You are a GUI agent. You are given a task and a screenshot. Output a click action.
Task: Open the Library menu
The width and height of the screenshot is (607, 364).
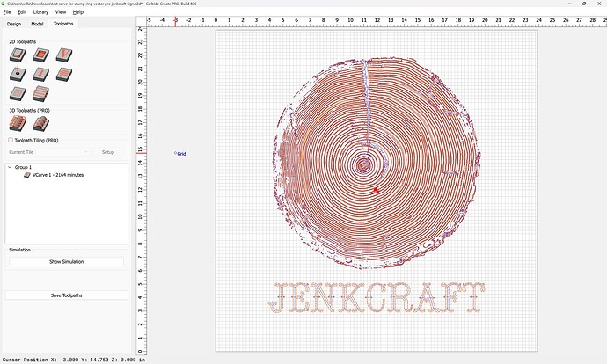(40, 12)
